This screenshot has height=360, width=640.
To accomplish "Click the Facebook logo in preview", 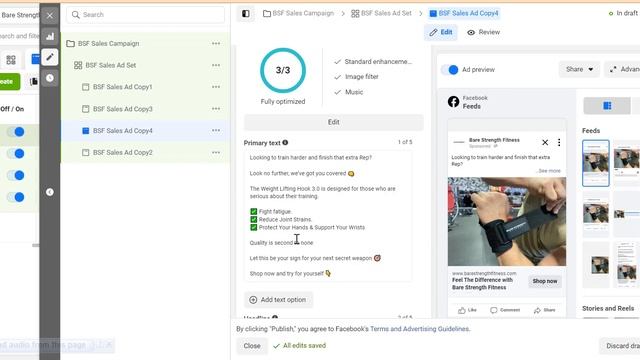I will click(x=453, y=102).
